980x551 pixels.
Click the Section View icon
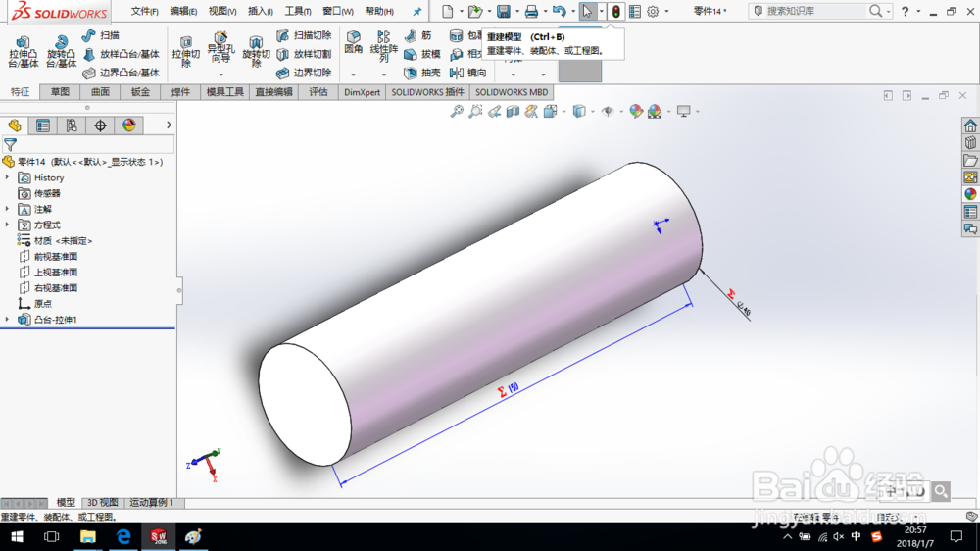(513, 112)
